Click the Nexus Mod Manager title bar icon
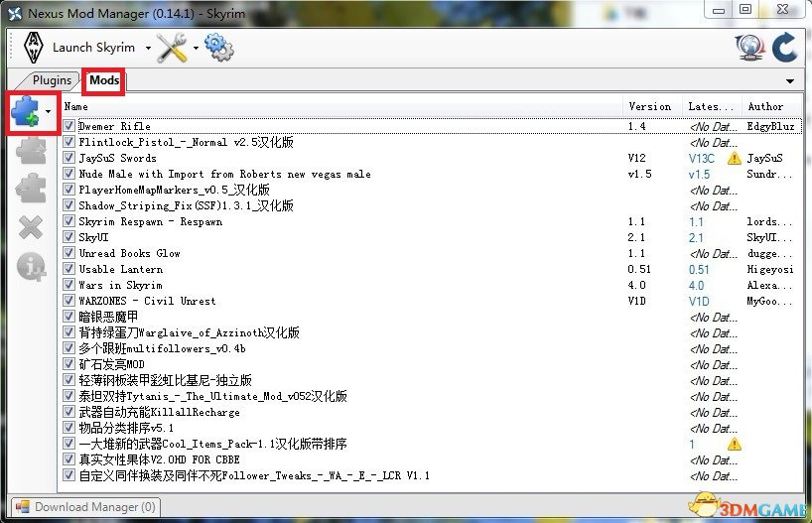This screenshot has width=812, height=523. (15, 14)
